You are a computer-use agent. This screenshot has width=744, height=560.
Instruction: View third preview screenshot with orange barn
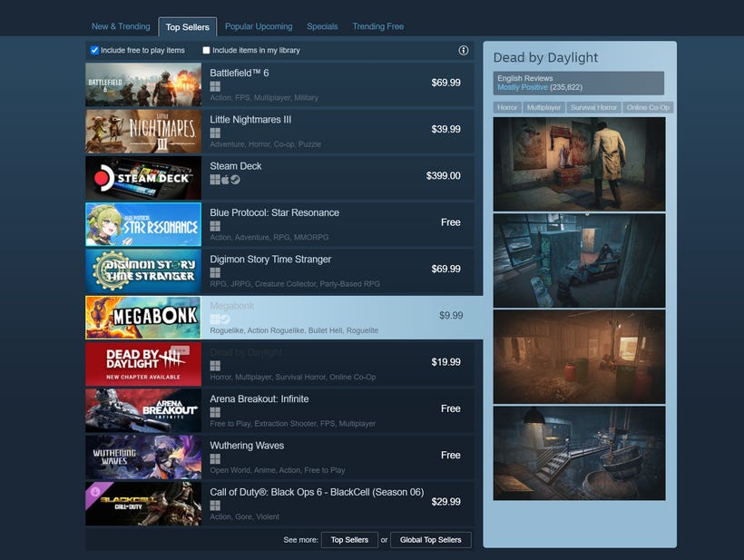580,357
